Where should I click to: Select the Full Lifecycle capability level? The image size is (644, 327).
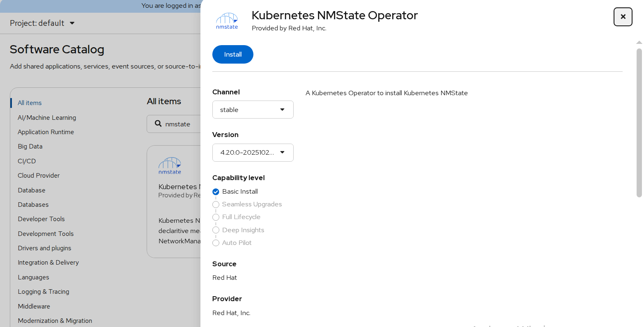click(x=216, y=217)
